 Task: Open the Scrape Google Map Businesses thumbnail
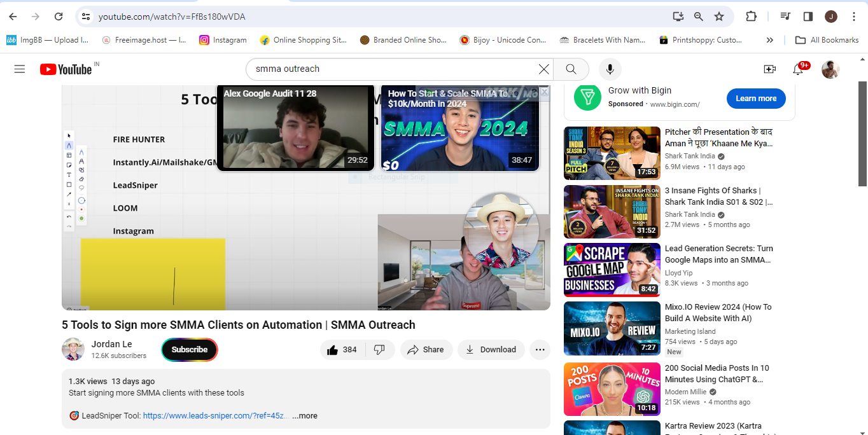coord(612,270)
